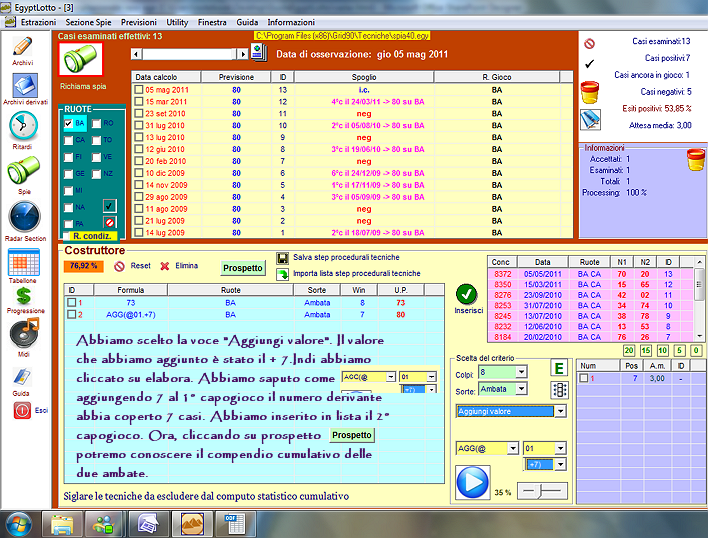Click the right arrow of the date scroller

(x=243, y=54)
